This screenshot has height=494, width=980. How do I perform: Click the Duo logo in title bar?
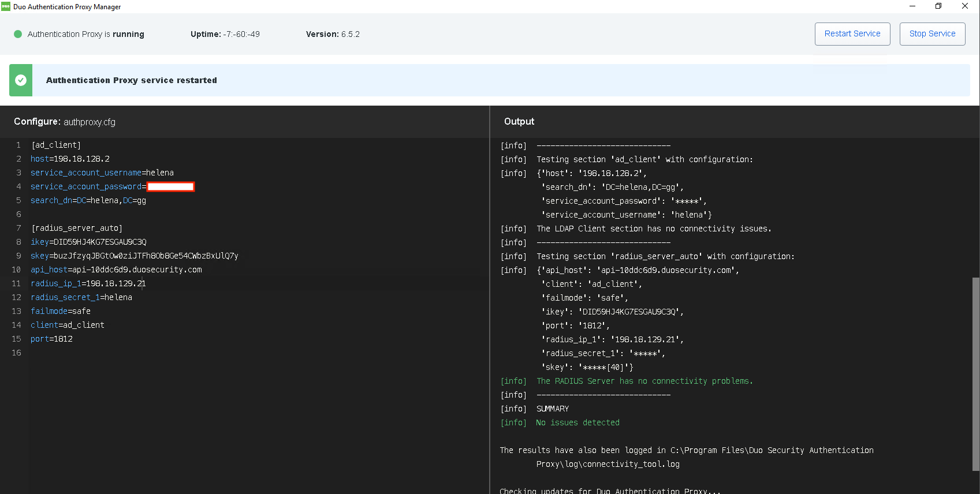(x=6, y=6)
